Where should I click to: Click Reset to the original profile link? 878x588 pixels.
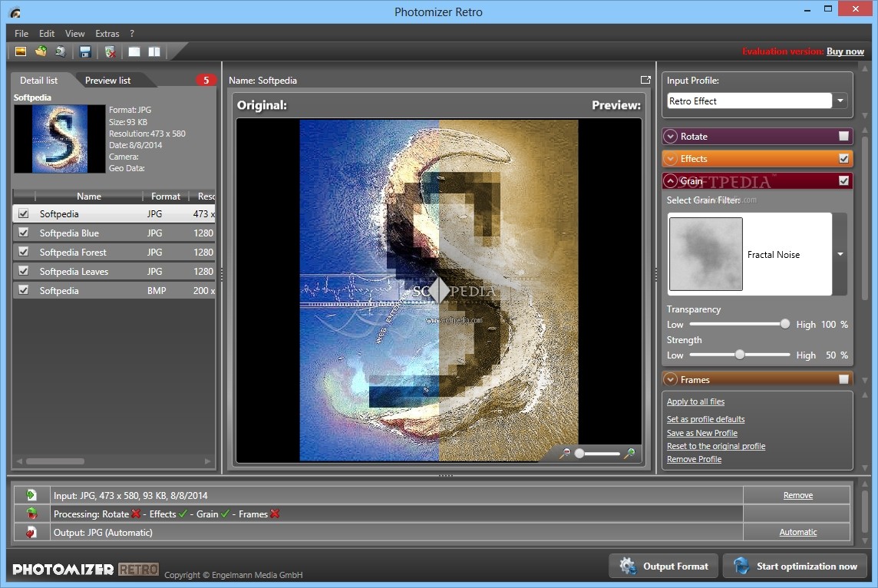pos(716,446)
